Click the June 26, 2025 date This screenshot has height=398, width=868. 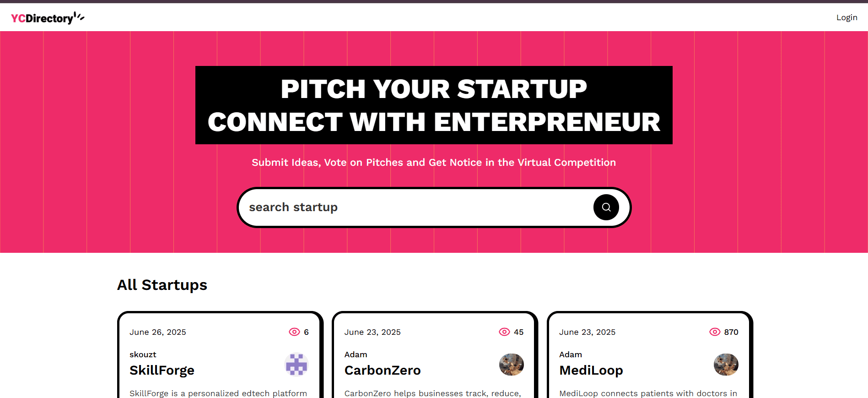click(x=158, y=332)
